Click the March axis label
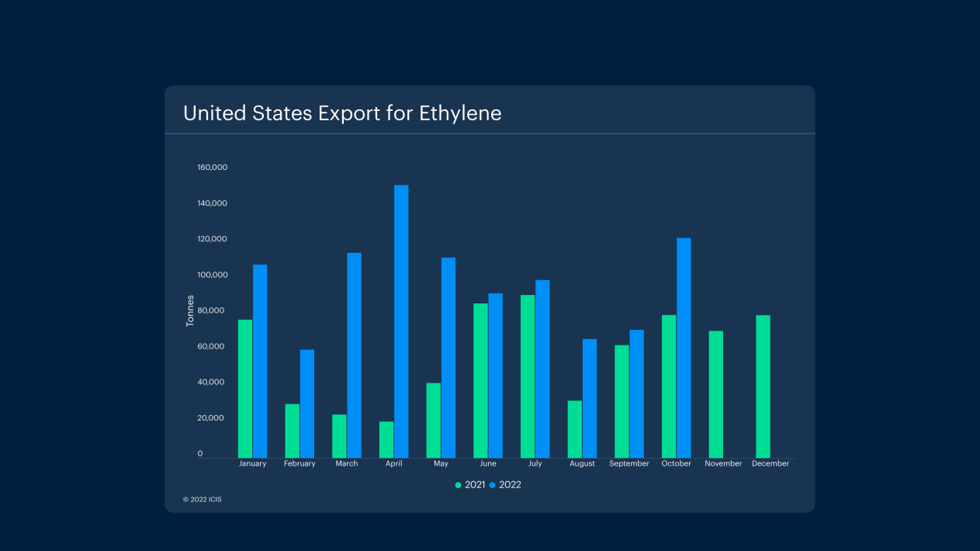Image resolution: width=980 pixels, height=551 pixels. 346,463
